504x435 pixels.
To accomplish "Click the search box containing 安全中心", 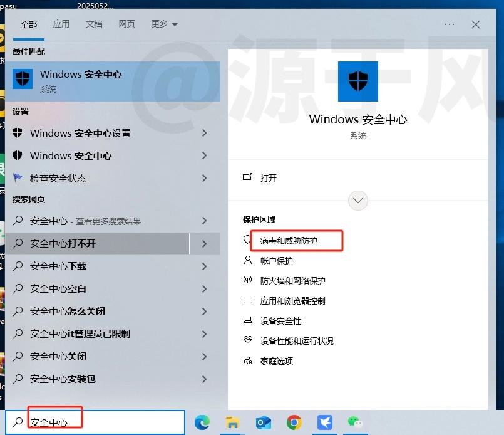I will 94,422.
